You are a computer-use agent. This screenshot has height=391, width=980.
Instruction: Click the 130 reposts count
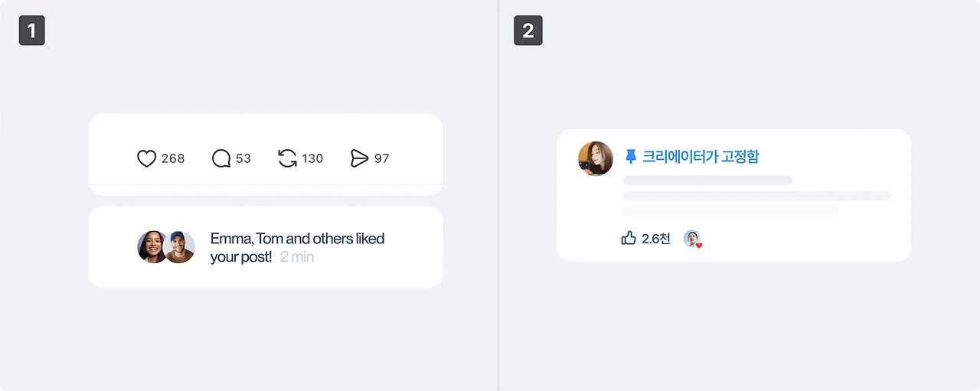[312, 158]
